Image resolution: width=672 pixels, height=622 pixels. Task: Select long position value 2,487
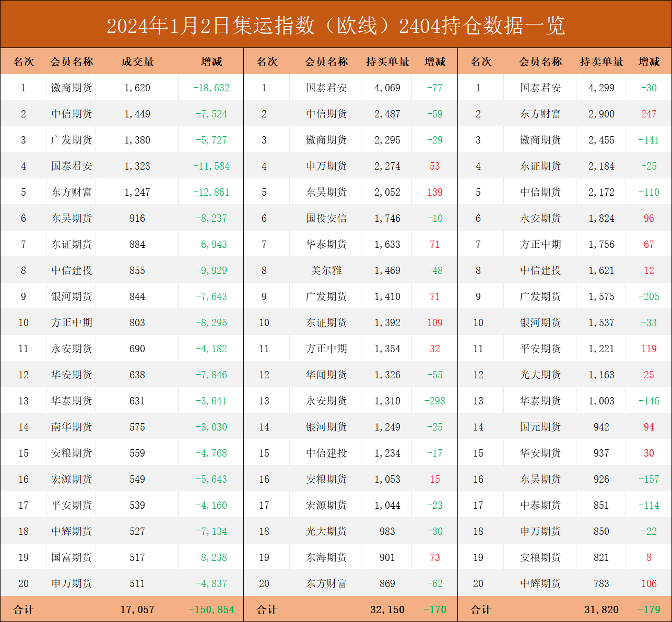pyautogui.click(x=387, y=114)
